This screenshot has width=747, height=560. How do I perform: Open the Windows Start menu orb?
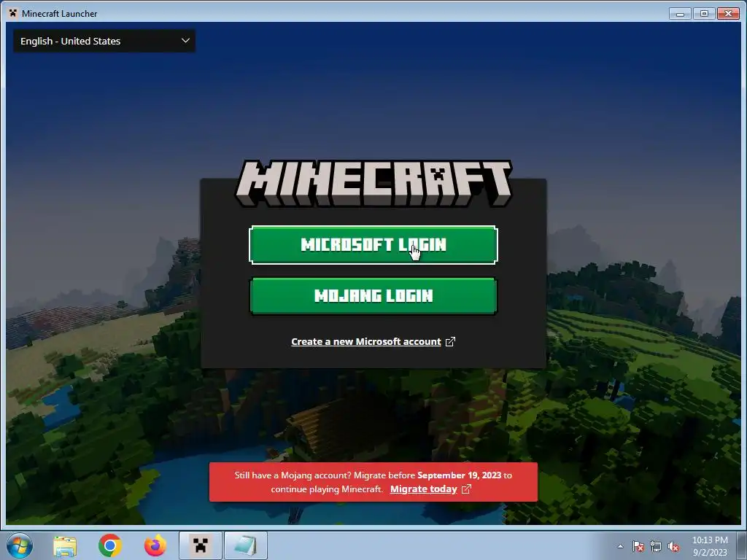pyautogui.click(x=20, y=545)
